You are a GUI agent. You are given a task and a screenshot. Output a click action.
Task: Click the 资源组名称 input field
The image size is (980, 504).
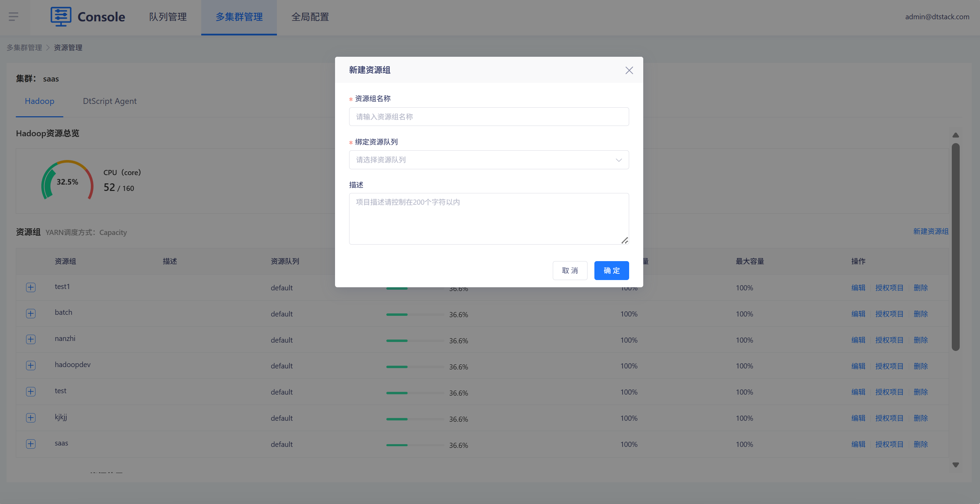click(x=489, y=117)
